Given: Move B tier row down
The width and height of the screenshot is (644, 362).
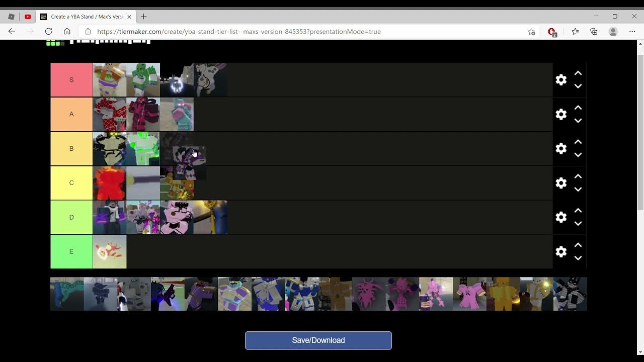Looking at the screenshot, I should coord(578,155).
